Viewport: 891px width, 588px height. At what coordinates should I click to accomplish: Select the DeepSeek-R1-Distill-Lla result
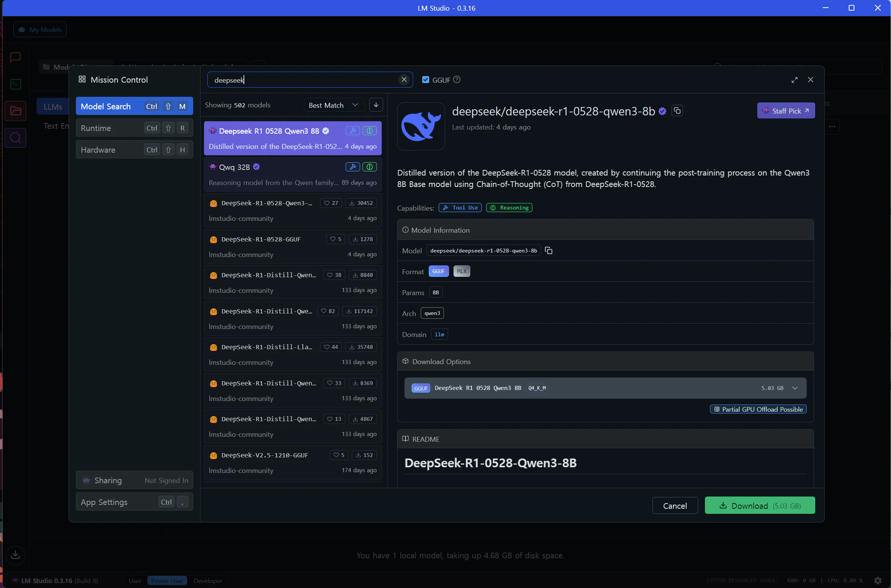tap(293, 355)
